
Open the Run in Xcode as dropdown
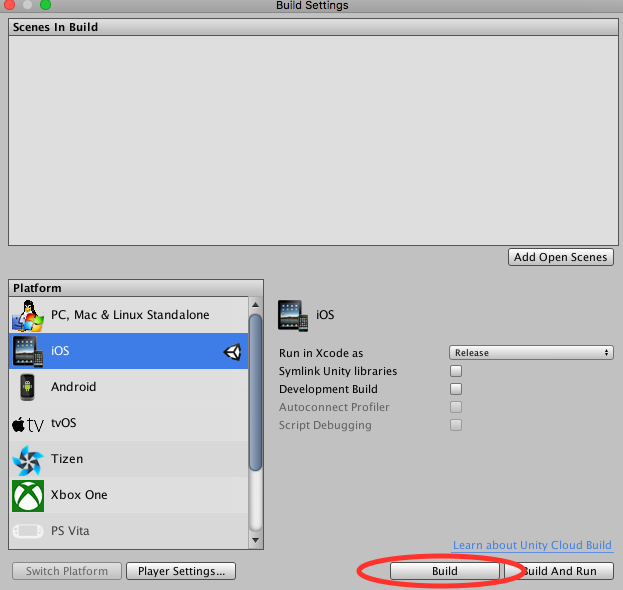(531, 353)
